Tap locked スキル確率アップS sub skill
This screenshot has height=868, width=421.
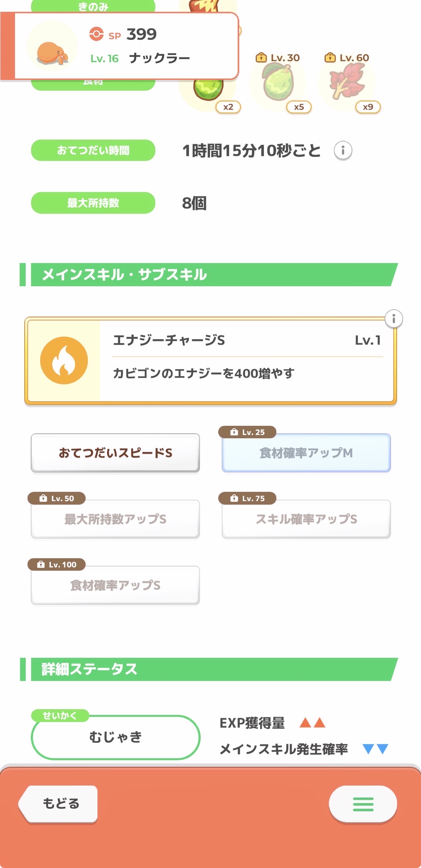(x=306, y=519)
